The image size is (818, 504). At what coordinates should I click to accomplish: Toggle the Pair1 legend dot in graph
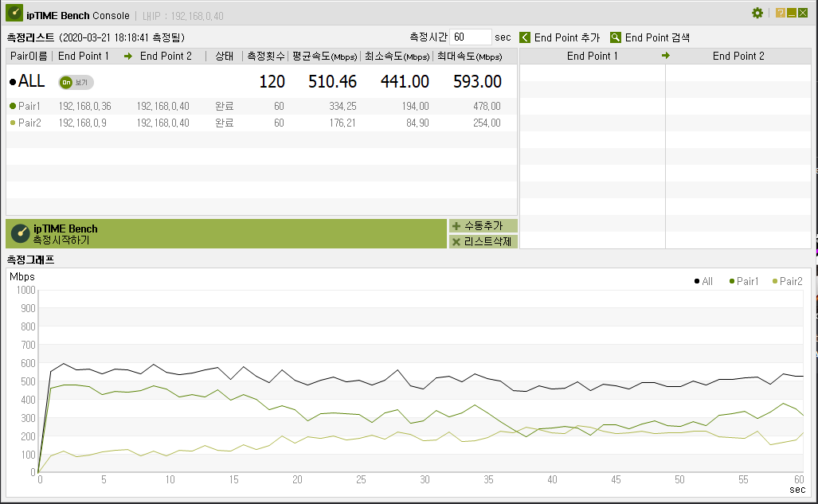(732, 281)
